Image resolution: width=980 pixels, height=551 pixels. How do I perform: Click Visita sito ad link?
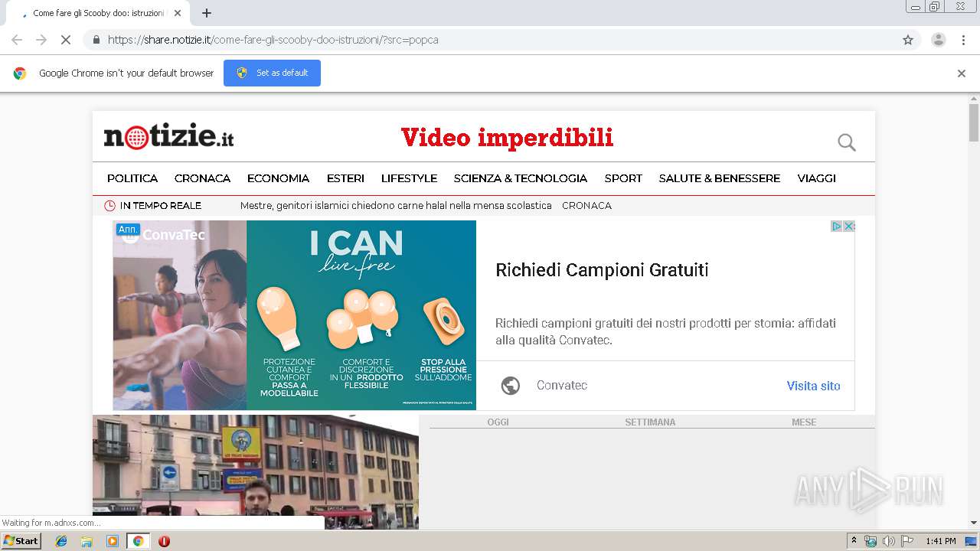coord(813,386)
